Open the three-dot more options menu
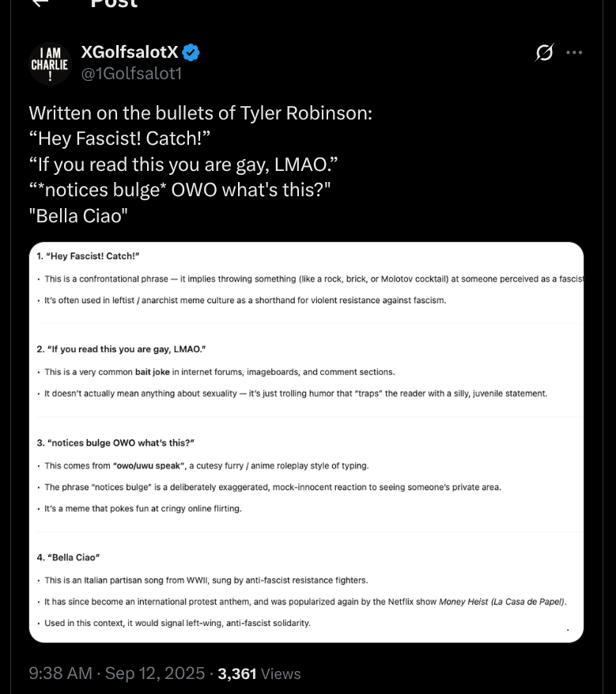This screenshot has width=616, height=694. pyautogui.click(x=574, y=53)
